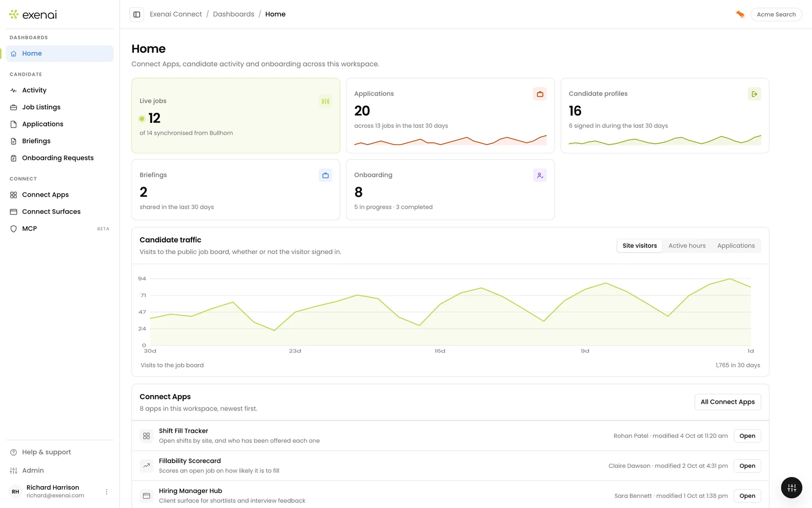Click '1,765 in 30 days' text
812x508 pixels.
[x=737, y=365]
